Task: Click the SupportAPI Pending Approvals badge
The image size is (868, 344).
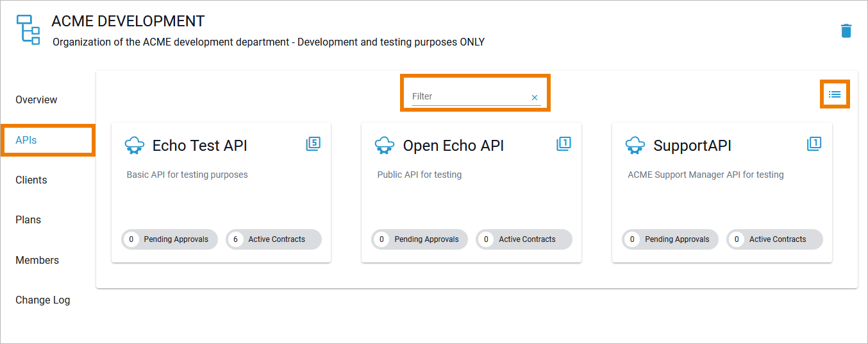Action: point(670,239)
